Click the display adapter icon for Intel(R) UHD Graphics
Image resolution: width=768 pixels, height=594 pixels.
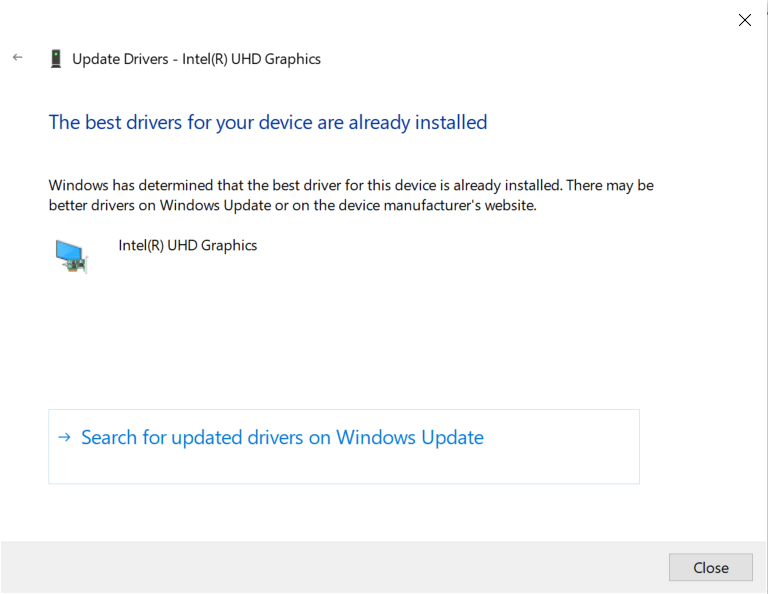pos(72,256)
